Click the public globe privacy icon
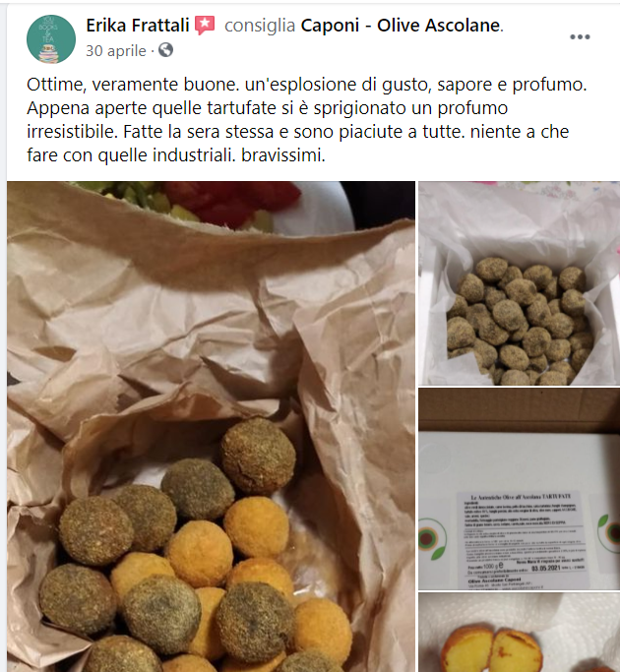This screenshot has width=620, height=672. point(165,50)
